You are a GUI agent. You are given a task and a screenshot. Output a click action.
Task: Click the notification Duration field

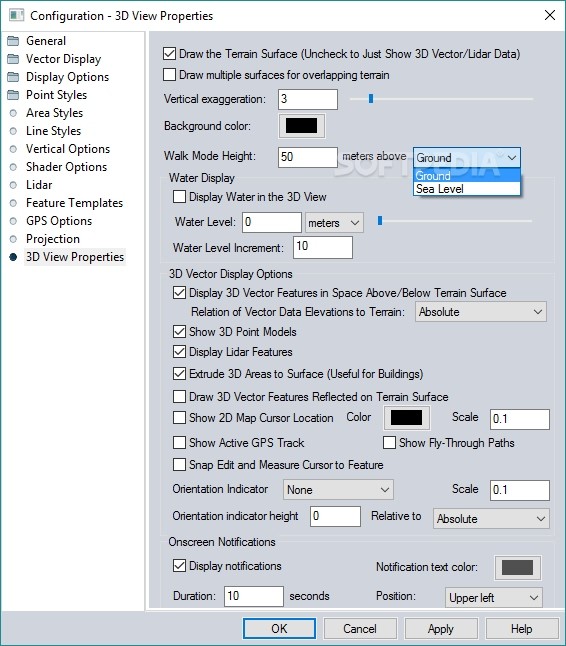click(x=254, y=596)
